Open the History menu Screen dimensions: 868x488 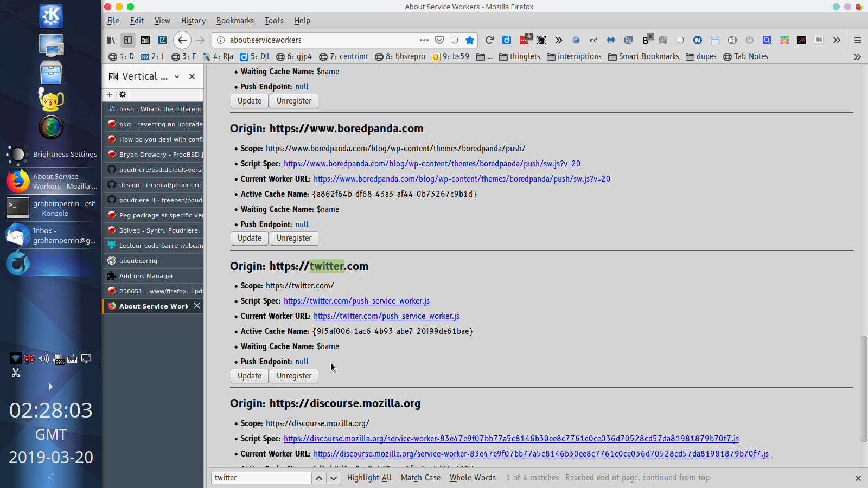point(193,21)
